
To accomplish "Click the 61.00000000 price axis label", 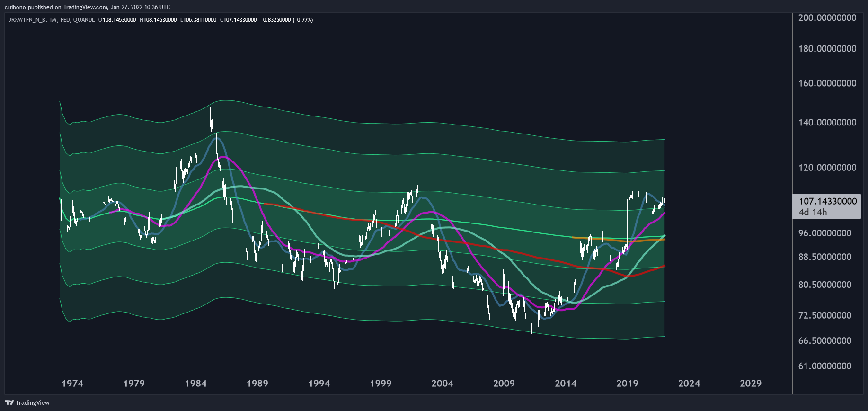I will pos(825,366).
